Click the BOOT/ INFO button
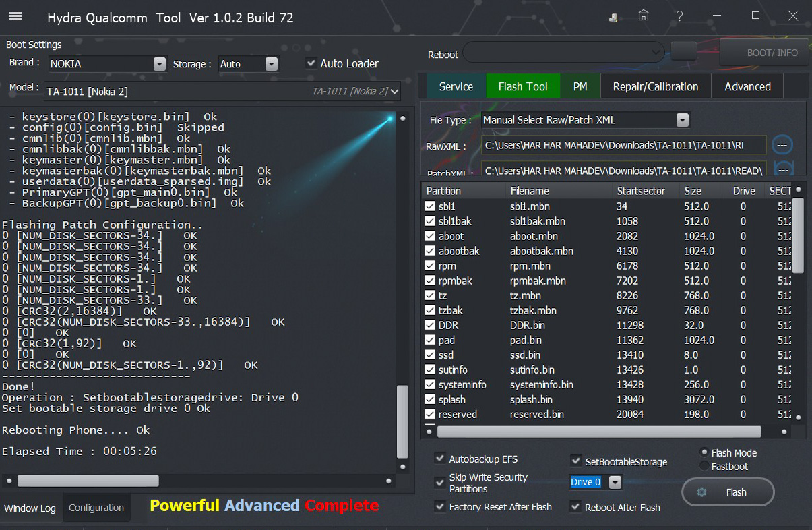 [764, 53]
